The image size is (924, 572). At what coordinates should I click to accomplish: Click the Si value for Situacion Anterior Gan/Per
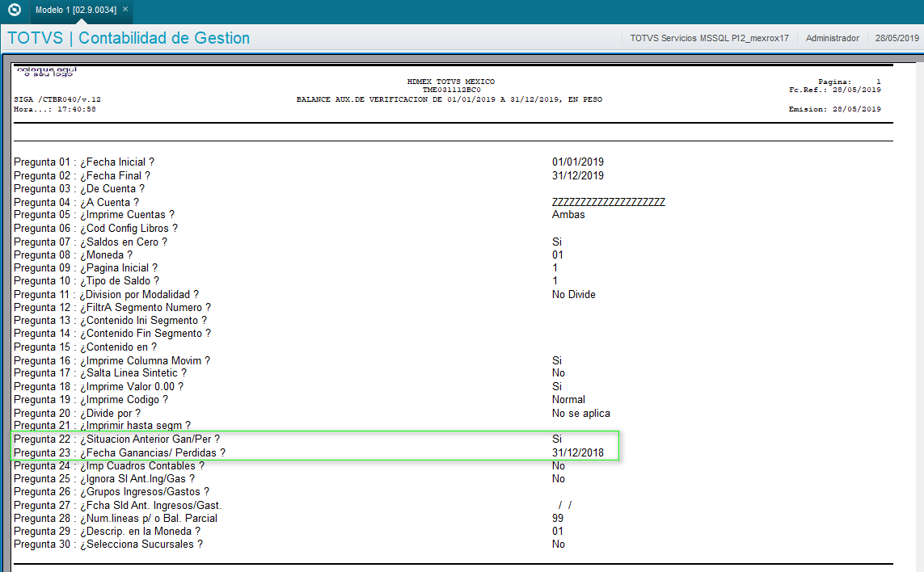tap(557, 439)
